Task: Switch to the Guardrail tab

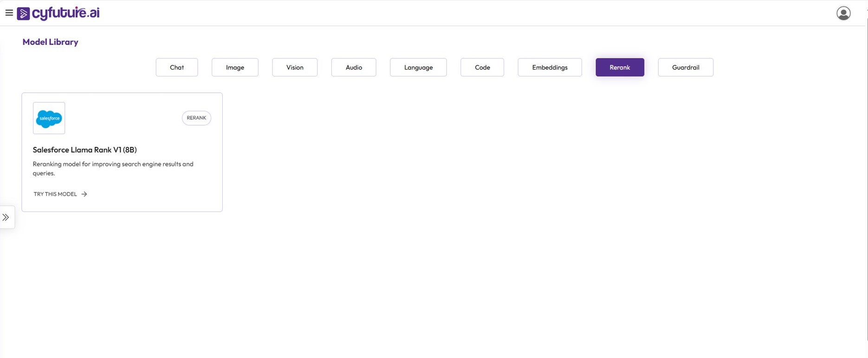Action: point(686,67)
